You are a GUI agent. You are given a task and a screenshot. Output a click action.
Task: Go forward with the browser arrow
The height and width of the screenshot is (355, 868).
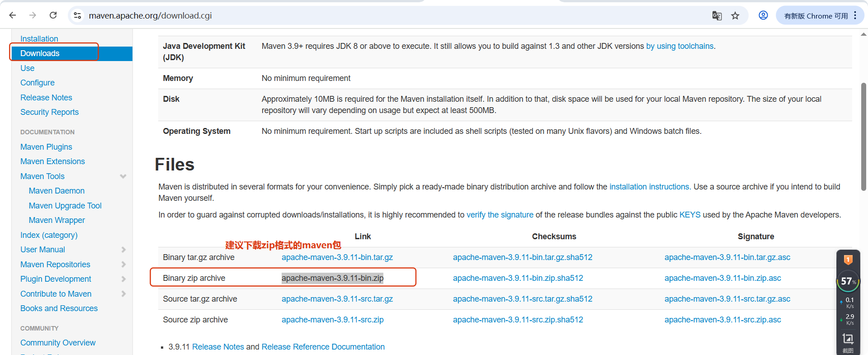click(x=33, y=15)
